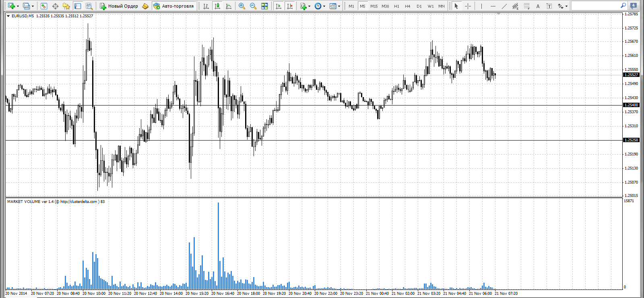
Task: Open the Strategy Tester
Action: pos(89,6)
